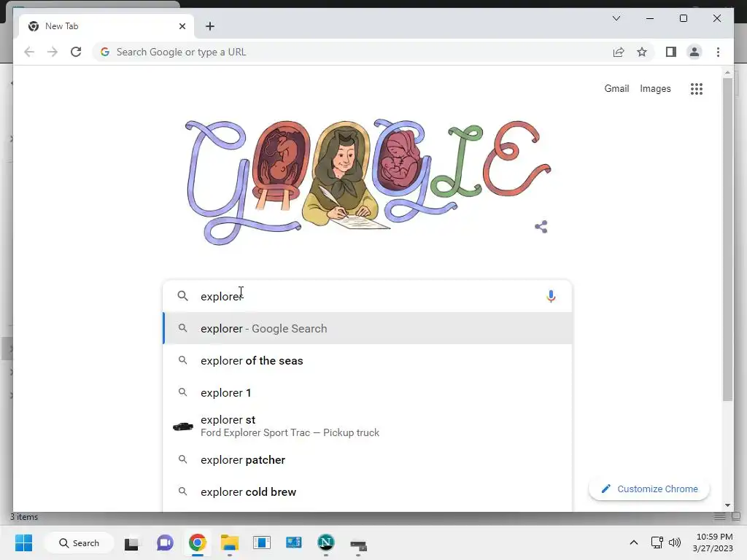Click the Share this page icon
Image resolution: width=747 pixels, height=560 pixels.
(619, 52)
